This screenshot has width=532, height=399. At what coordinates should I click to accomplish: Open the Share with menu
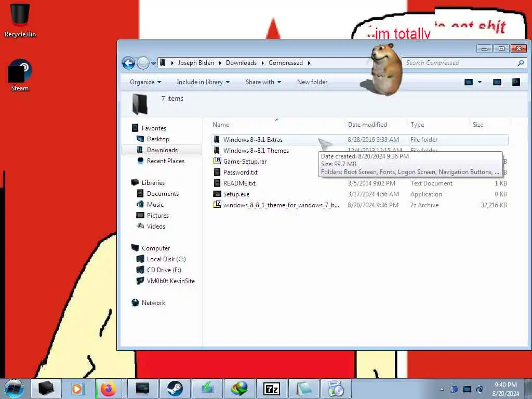[x=263, y=82]
